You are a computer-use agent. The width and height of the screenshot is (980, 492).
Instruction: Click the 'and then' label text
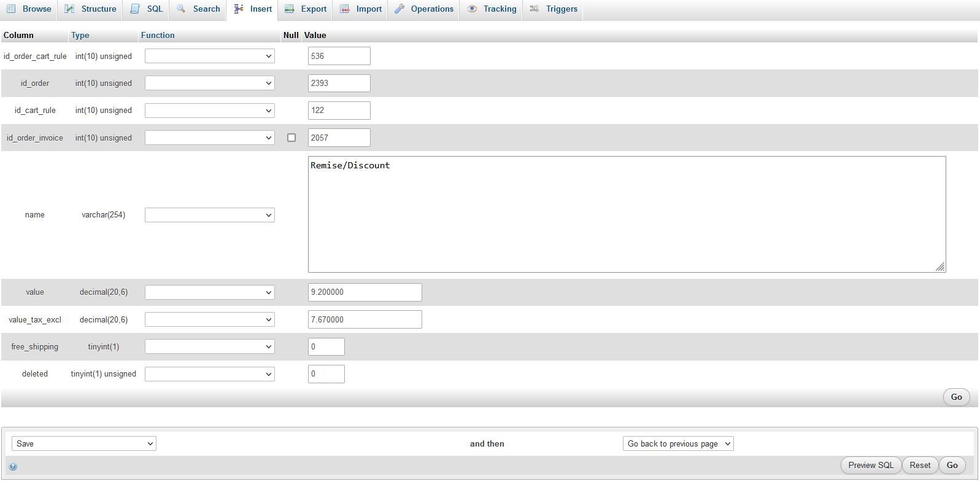tap(487, 443)
